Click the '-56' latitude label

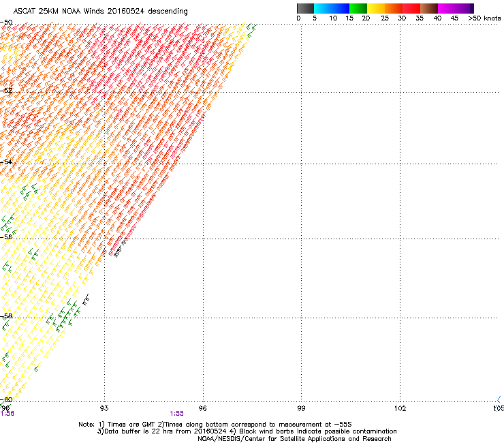tap(6, 236)
